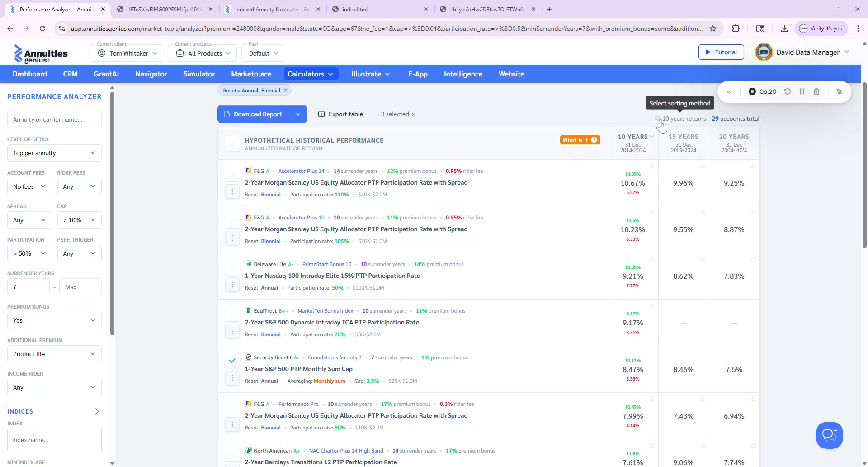Image resolution: width=868 pixels, height=467 pixels.
Task: Pause the screen recording
Action: 802,91
